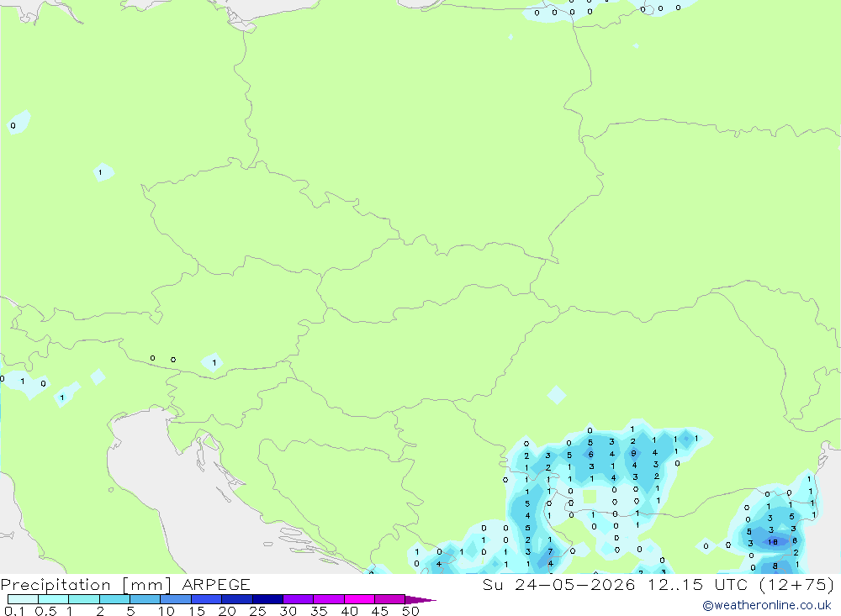Pick the legend swatch between 15 and 20
This screenshot has width=841, height=616.
[207, 599]
